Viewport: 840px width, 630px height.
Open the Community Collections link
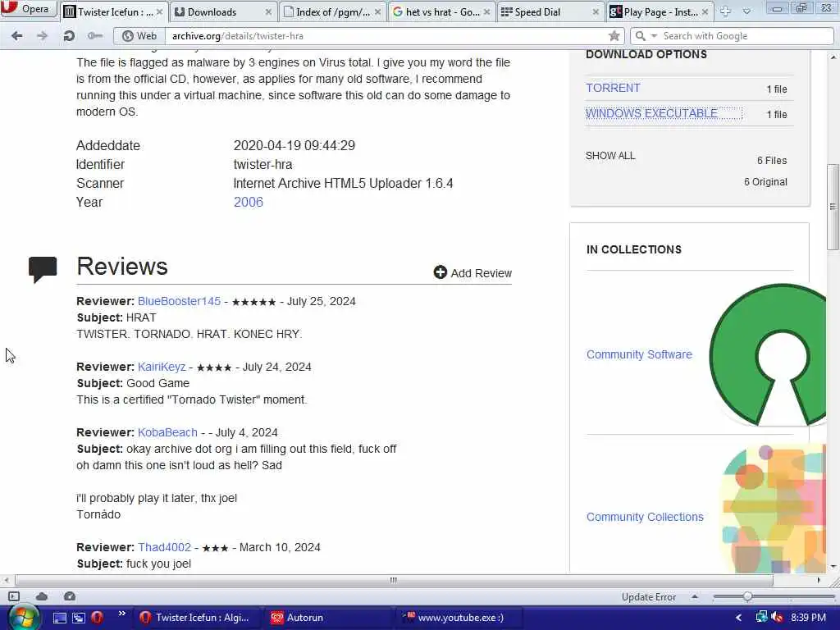click(x=645, y=517)
